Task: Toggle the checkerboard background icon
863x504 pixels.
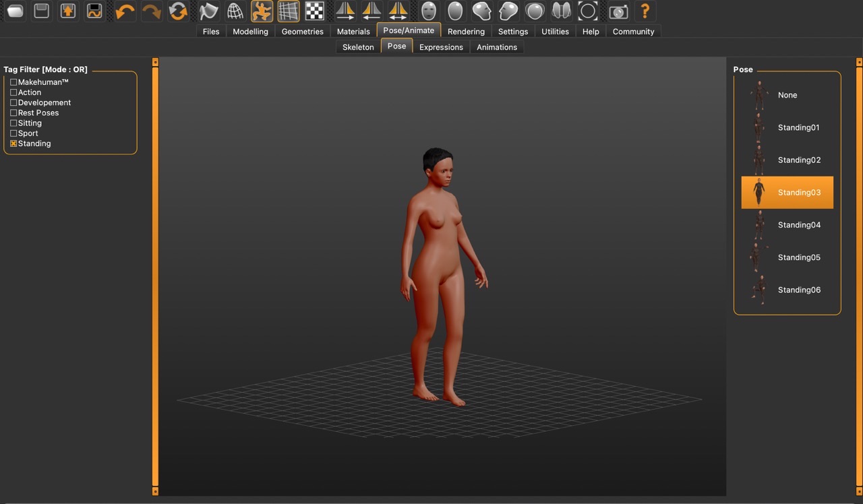Action: (x=314, y=11)
